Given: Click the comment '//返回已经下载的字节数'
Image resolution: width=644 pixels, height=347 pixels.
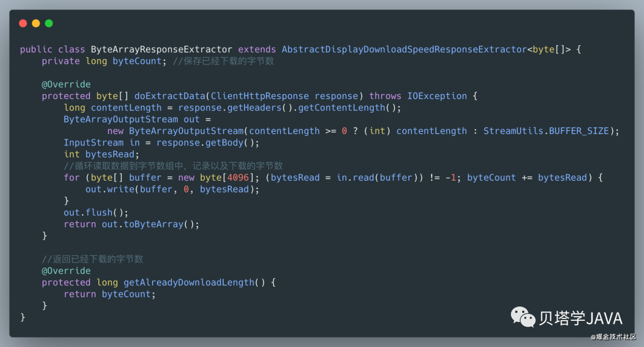Looking at the screenshot, I should 92,259.
